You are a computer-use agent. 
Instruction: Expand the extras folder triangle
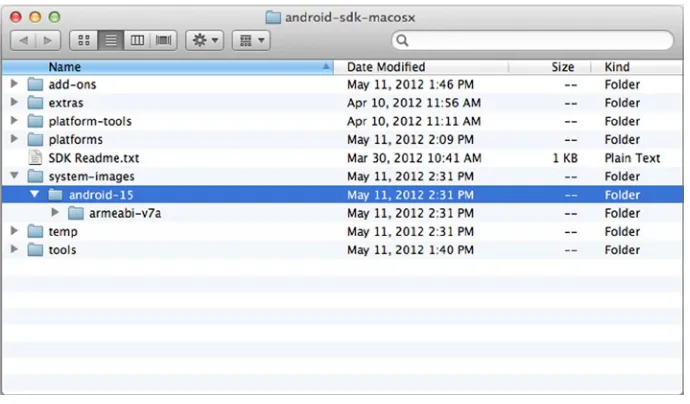click(x=14, y=102)
